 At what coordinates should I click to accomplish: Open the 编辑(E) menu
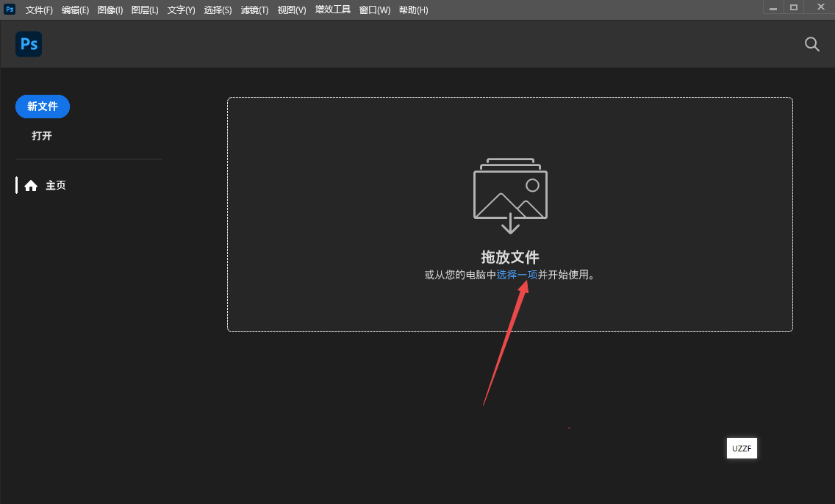click(75, 10)
